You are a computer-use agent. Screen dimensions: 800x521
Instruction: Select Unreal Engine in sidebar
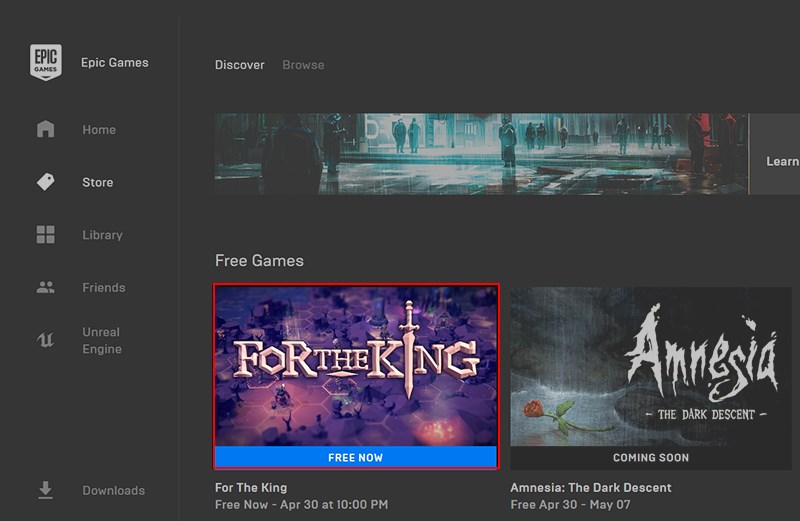pyautogui.click(x=102, y=340)
